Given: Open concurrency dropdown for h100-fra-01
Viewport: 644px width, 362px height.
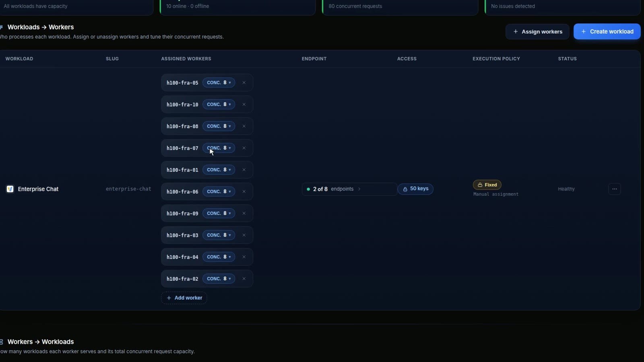Looking at the screenshot, I should (219, 170).
